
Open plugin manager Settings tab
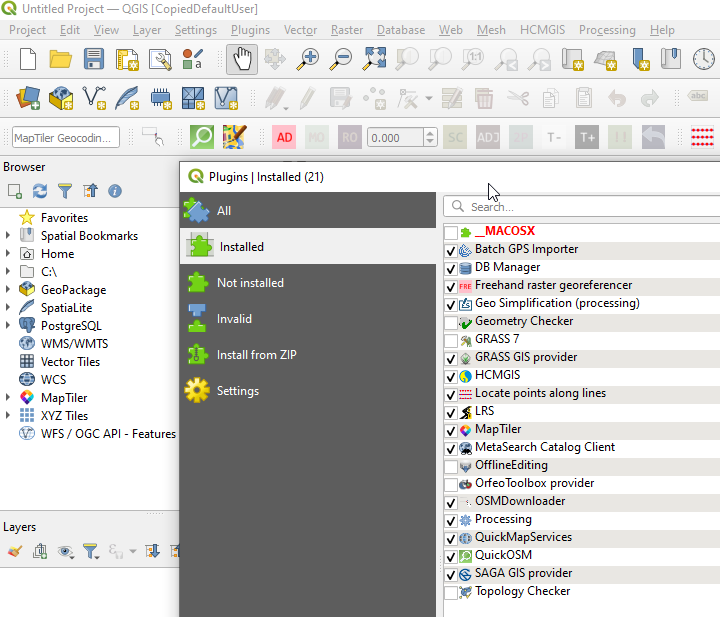[308, 391]
